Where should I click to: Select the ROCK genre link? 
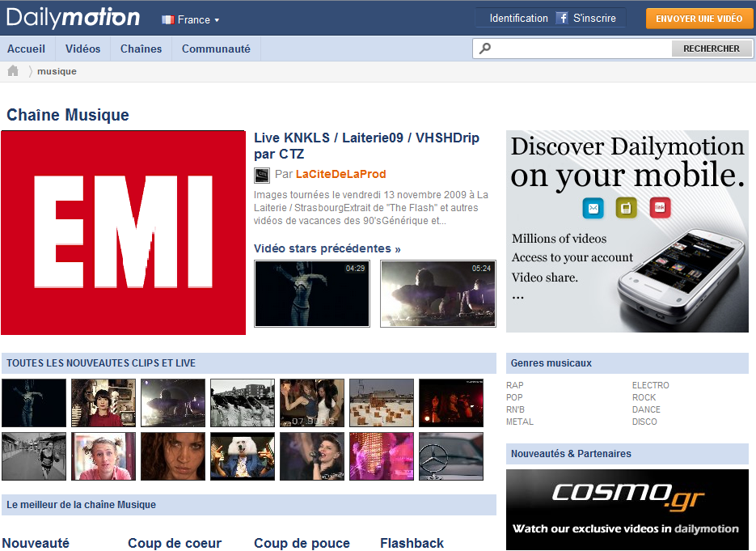tap(644, 397)
